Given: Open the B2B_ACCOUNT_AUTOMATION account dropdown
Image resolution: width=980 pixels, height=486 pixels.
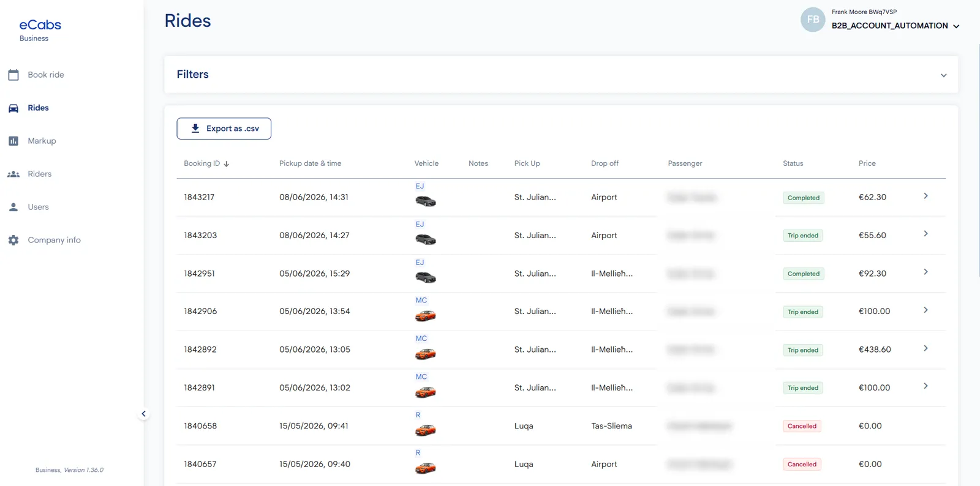Looking at the screenshot, I should pos(895,26).
